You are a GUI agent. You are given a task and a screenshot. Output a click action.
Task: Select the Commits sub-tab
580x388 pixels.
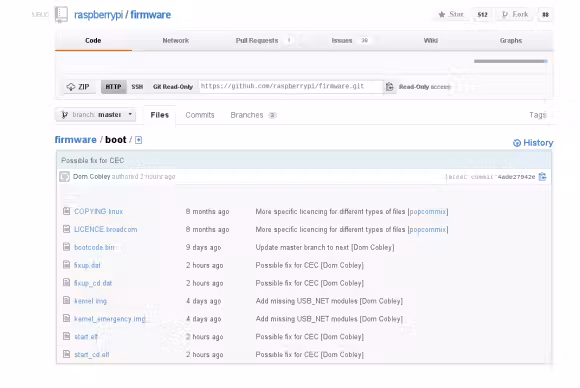(x=200, y=115)
